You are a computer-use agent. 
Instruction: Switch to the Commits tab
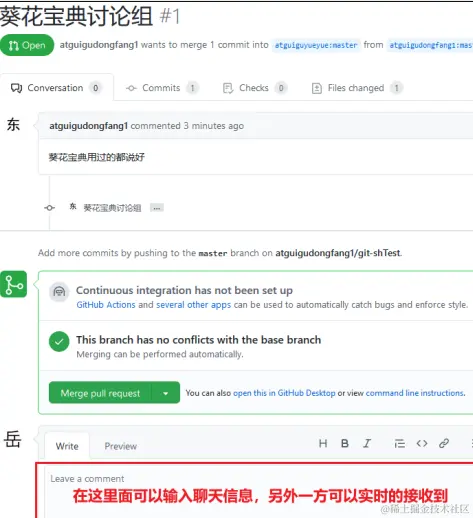click(x=162, y=88)
